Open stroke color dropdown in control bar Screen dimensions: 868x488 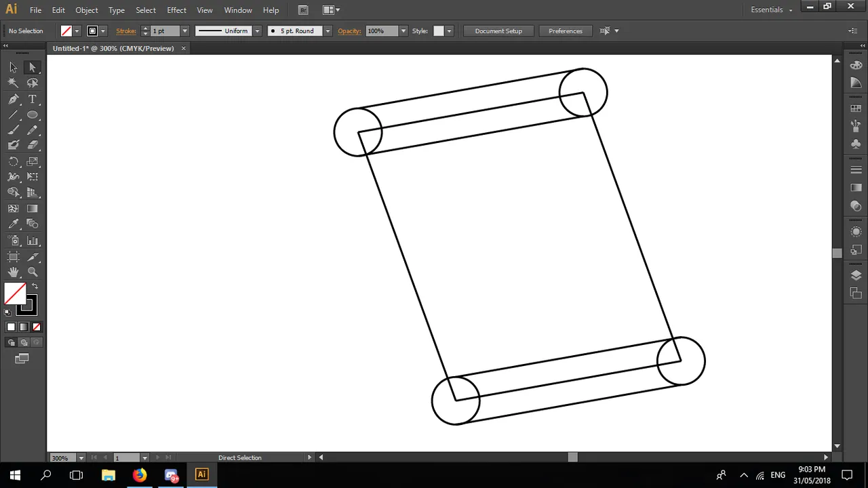coord(103,31)
